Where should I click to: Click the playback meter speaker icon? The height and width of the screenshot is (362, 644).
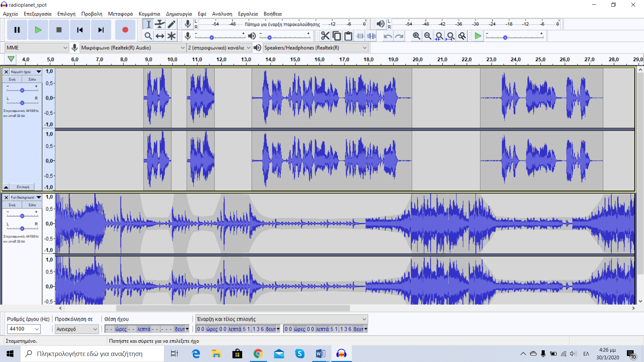[380, 24]
